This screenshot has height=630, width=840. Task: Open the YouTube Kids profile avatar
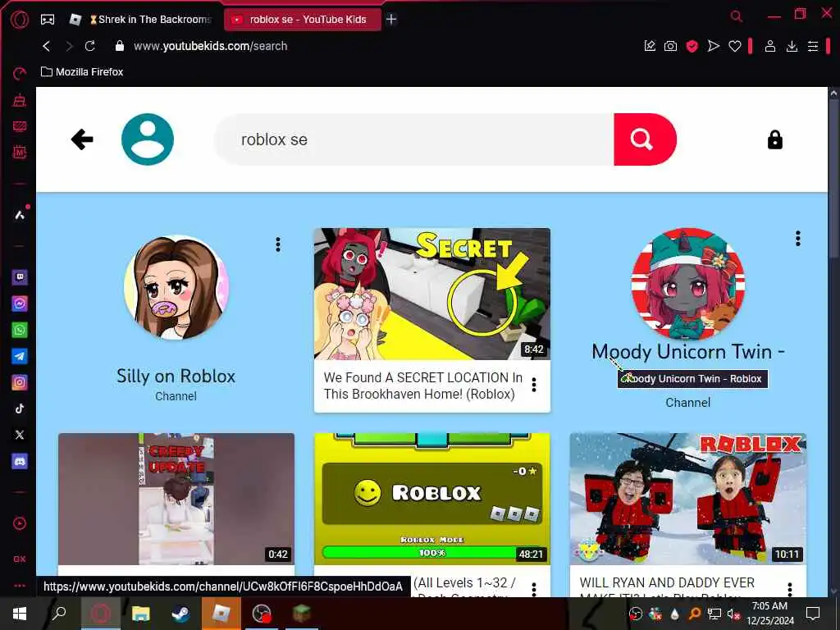[148, 139]
